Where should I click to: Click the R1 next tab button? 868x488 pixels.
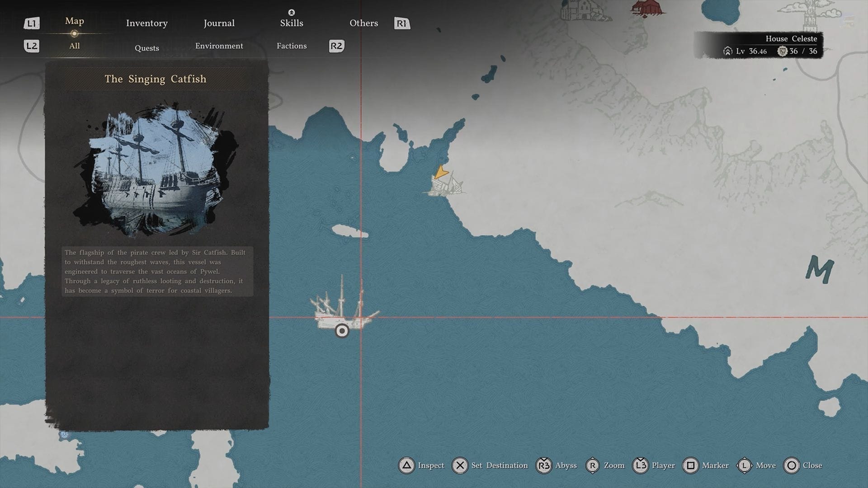click(402, 23)
